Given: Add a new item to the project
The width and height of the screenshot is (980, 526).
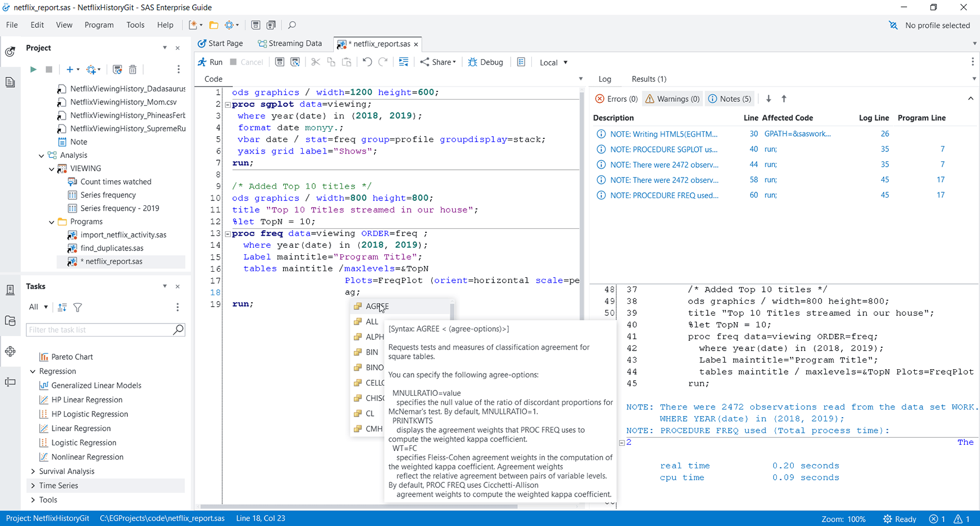Looking at the screenshot, I should click(x=72, y=69).
